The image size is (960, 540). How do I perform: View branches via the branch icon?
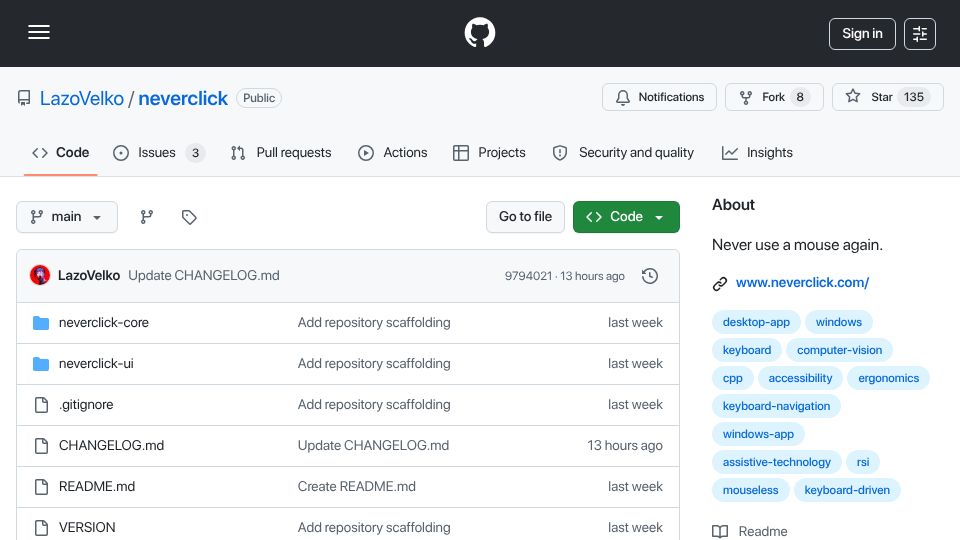[x=146, y=217]
